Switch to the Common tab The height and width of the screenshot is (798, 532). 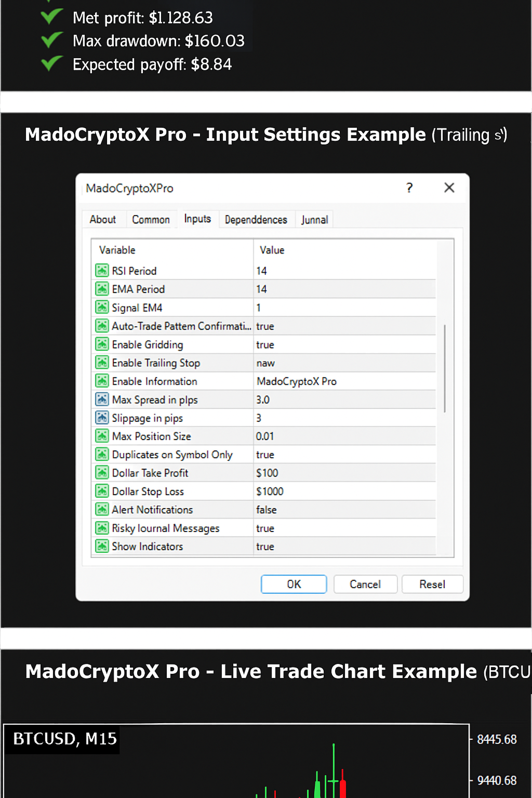(x=151, y=219)
